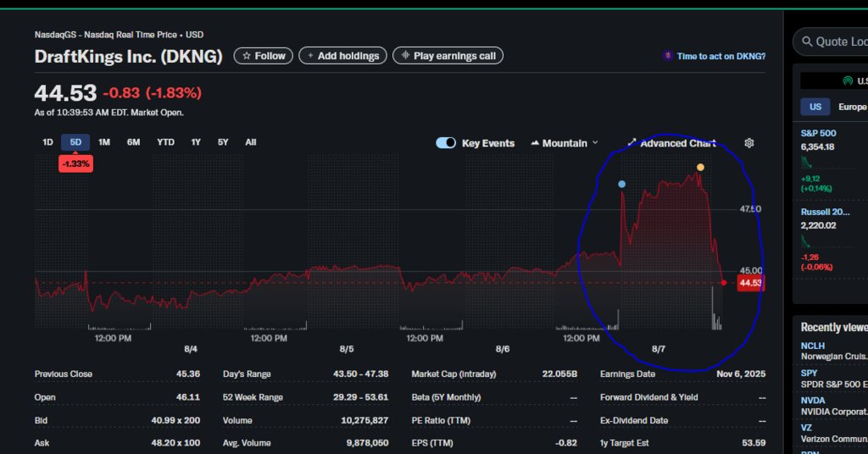
Task: Click the Beta (5Y Monthly) label
Action: [446, 397]
